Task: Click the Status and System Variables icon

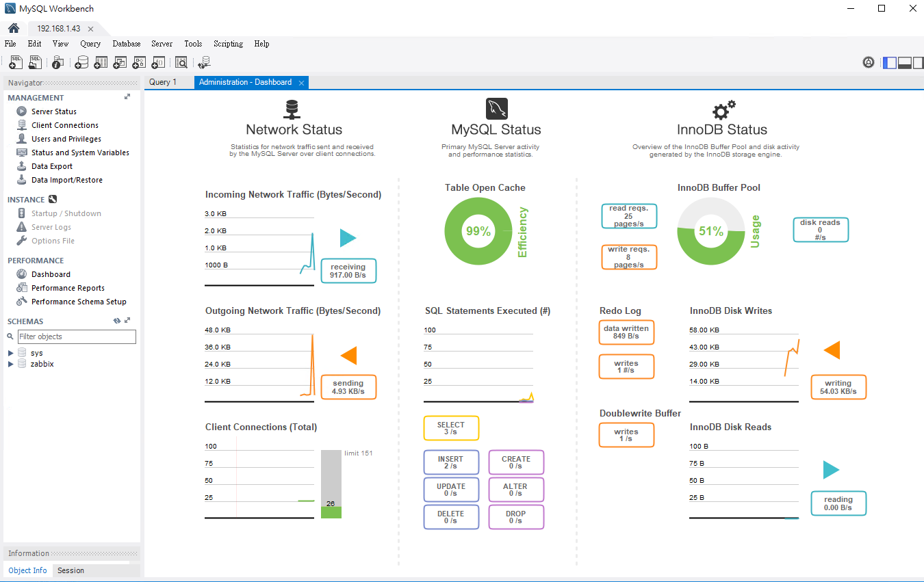Action: pyautogui.click(x=22, y=153)
